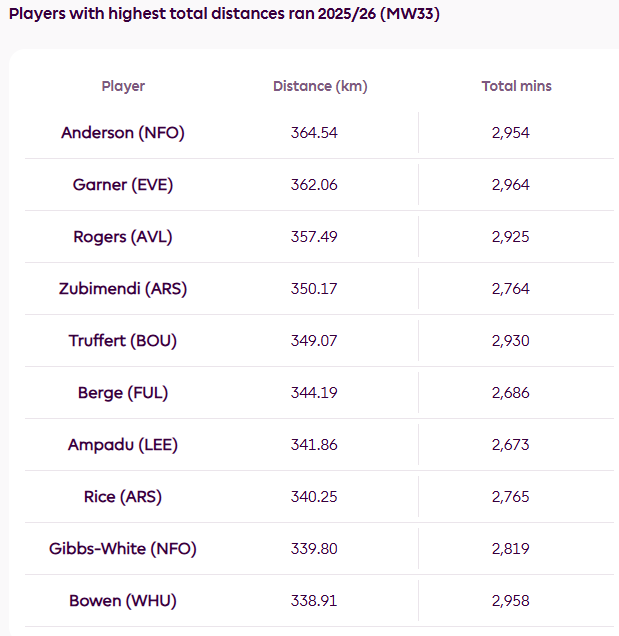Image resolution: width=619 pixels, height=636 pixels.
Task: Click the Total mins column header
Action: [x=516, y=86]
